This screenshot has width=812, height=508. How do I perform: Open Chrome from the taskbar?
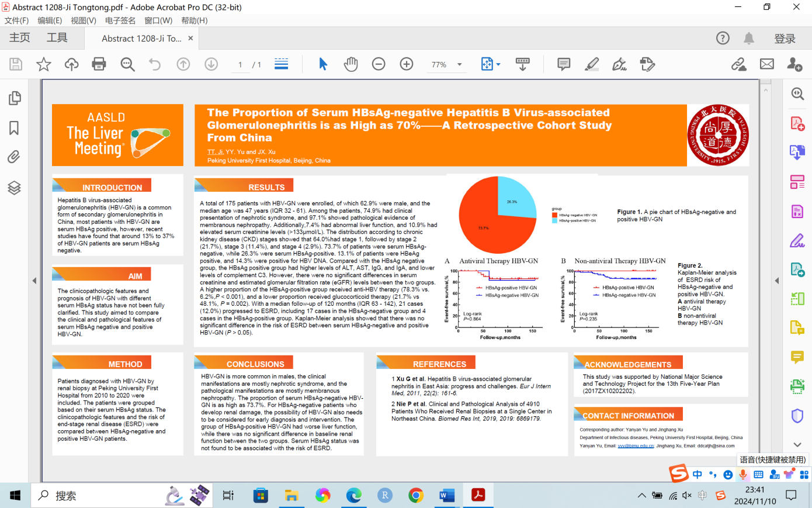(416, 496)
